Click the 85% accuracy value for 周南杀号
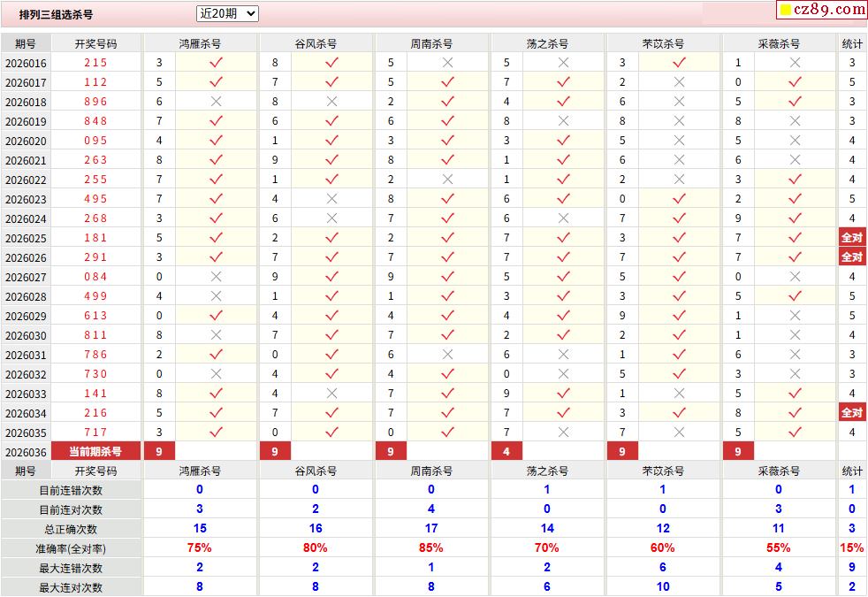Viewport: 868px width, 597px height. click(431, 548)
